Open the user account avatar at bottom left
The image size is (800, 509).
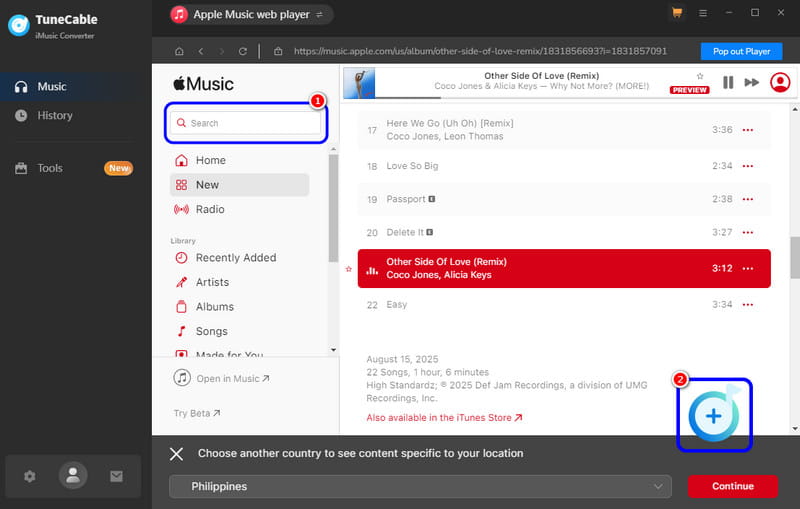tap(73, 475)
